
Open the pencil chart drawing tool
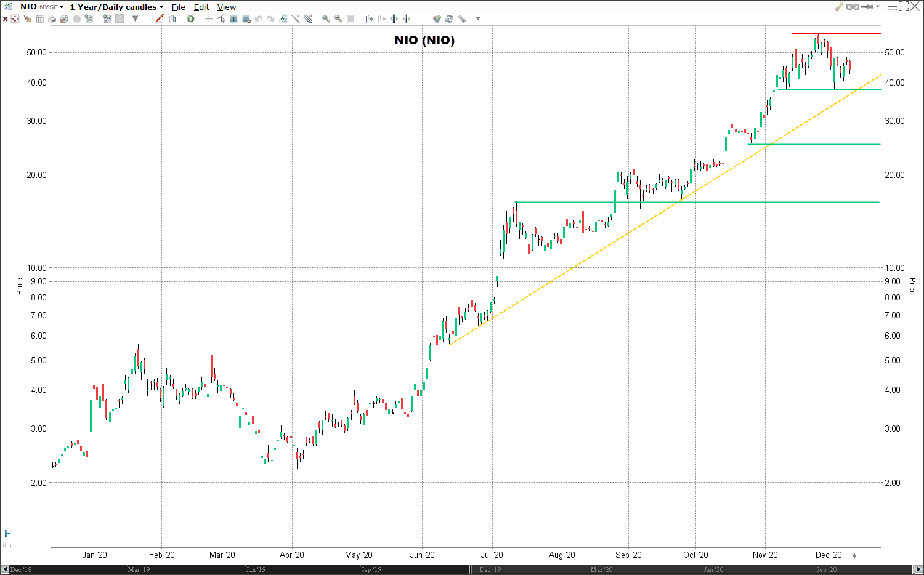pyautogui.click(x=160, y=19)
